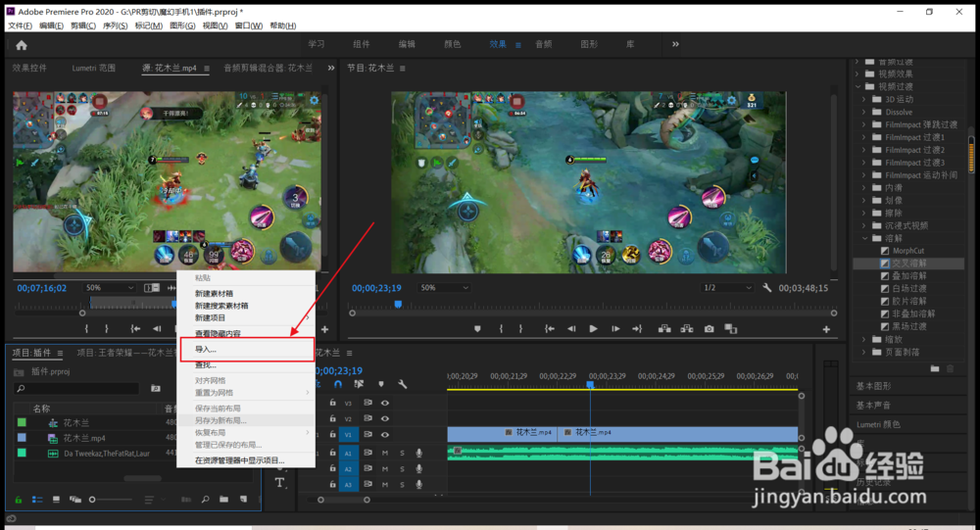Switch project panel to freeform view
The width and height of the screenshot is (980, 530).
click(x=75, y=500)
